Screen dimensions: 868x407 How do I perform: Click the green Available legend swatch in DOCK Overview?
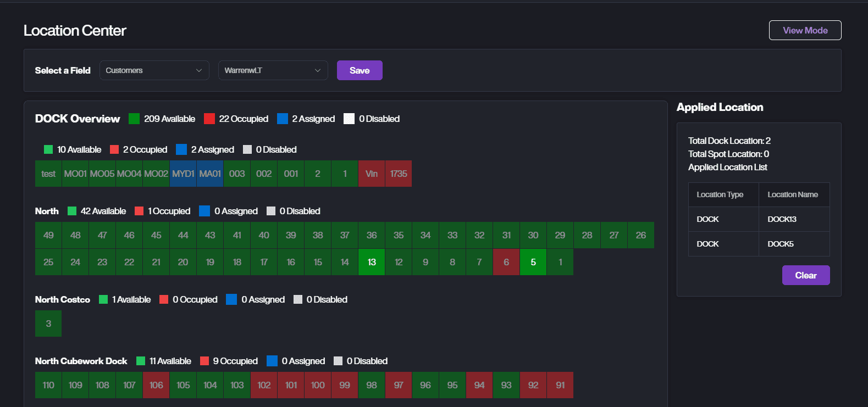point(134,119)
